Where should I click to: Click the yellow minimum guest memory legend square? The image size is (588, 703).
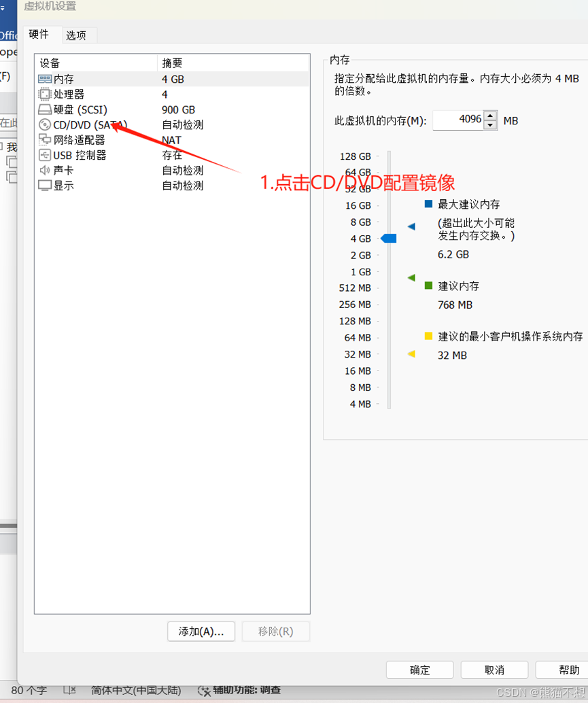(x=428, y=336)
